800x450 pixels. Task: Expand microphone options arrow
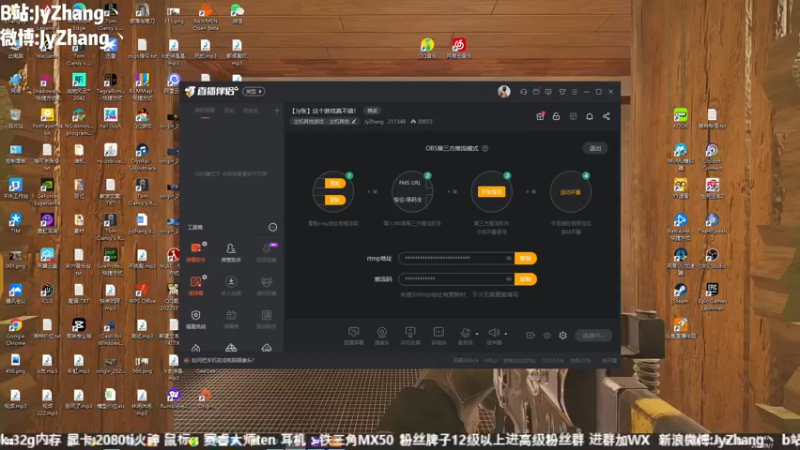[477, 334]
